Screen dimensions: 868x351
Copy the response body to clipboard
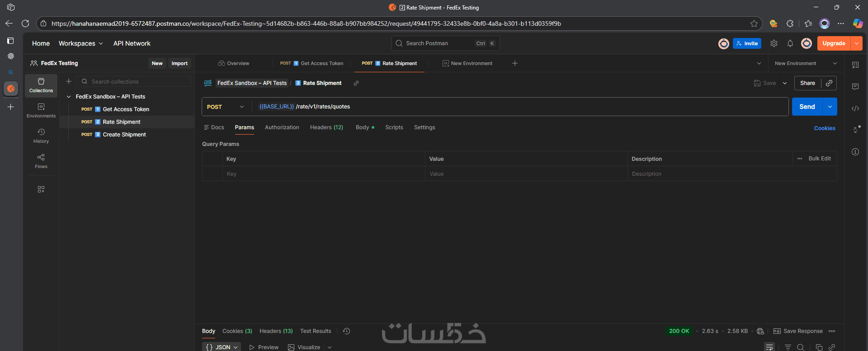pos(819,347)
